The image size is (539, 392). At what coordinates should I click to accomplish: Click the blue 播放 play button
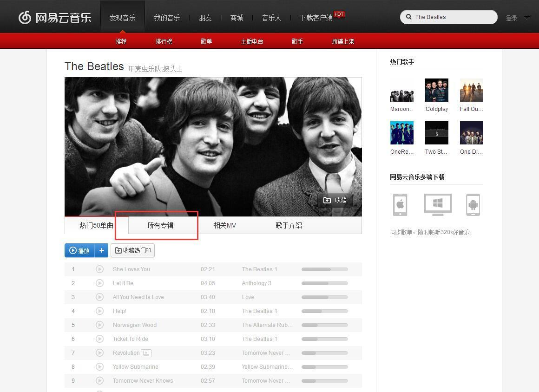(x=80, y=250)
